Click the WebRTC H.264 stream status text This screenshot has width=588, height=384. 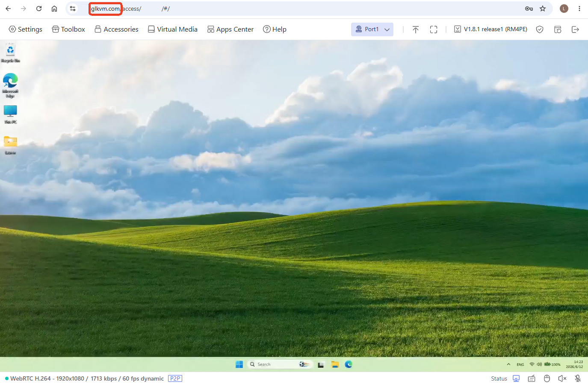(87, 378)
